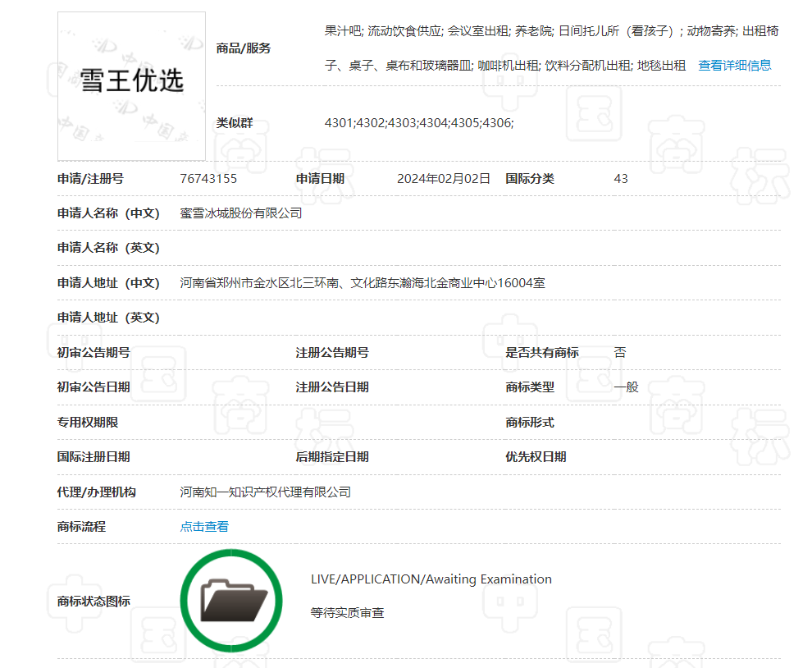812x668 pixels.
Task: Click the 国际分类 label
Action: pyautogui.click(x=530, y=179)
